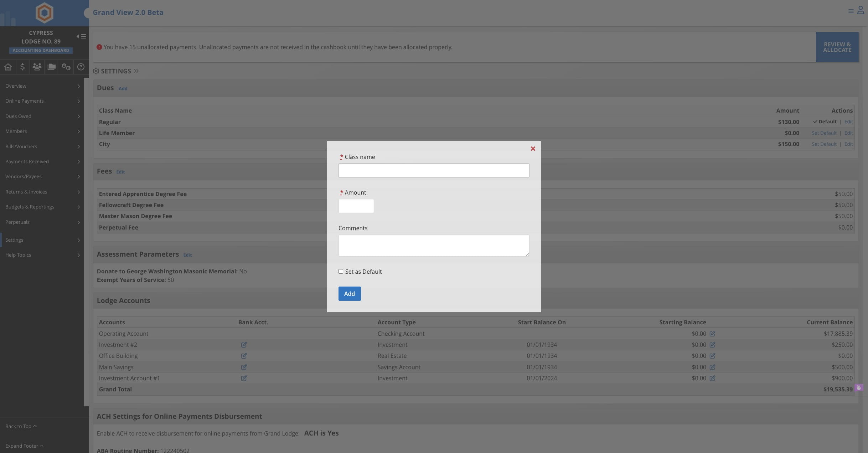Click the Add link next to Dues
Image resolution: width=868 pixels, height=453 pixels.
click(123, 89)
